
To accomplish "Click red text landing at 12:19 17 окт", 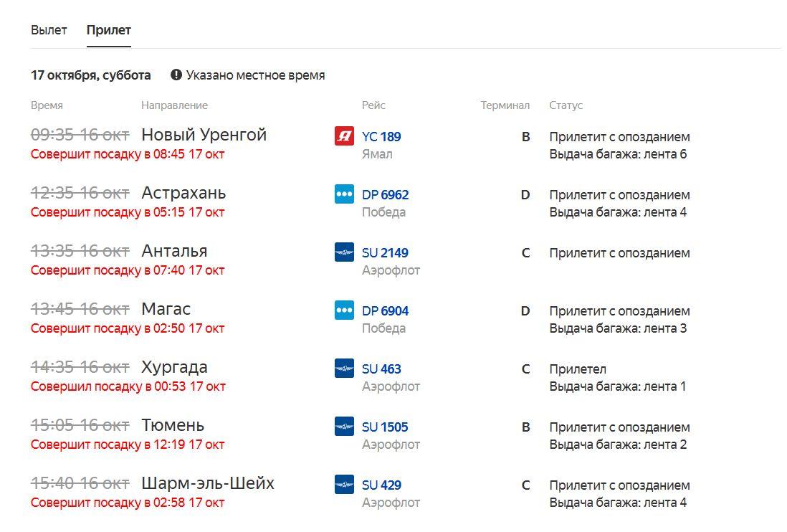I will pos(128,445).
